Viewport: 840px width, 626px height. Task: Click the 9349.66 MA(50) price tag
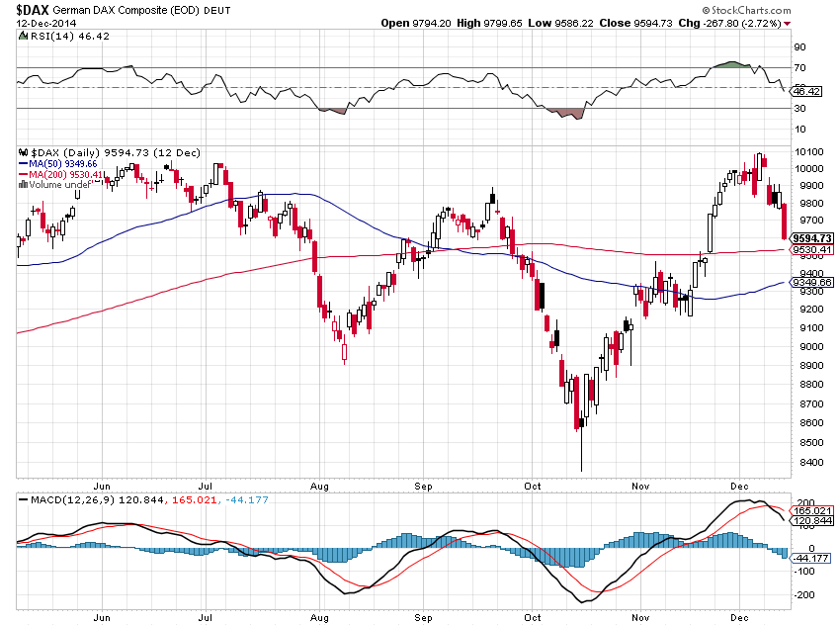pos(812,283)
